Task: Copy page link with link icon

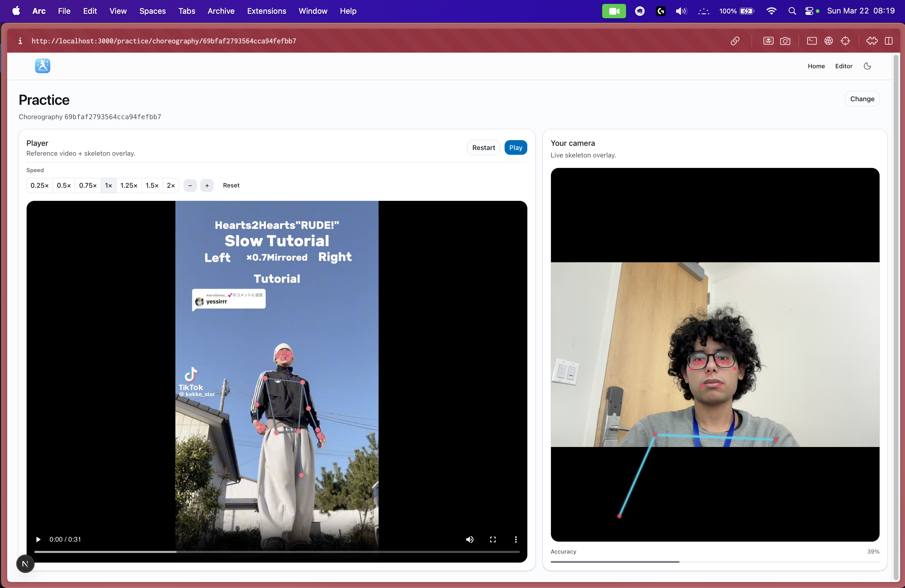Action: (735, 41)
